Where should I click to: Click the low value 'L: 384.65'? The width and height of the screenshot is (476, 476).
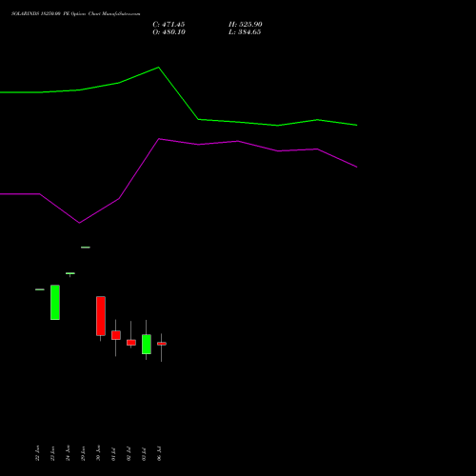coord(245,32)
